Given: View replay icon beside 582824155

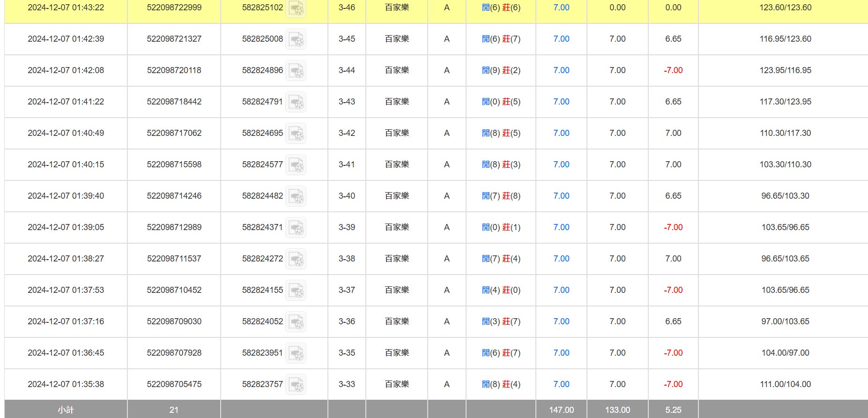Looking at the screenshot, I should point(296,291).
